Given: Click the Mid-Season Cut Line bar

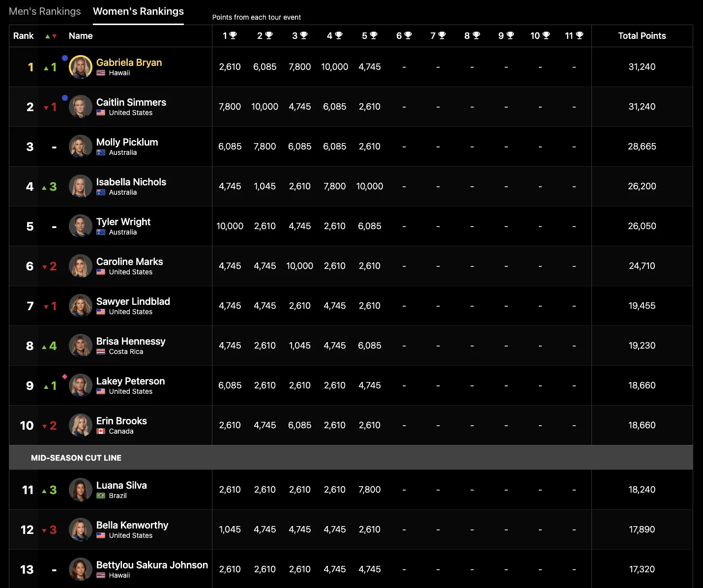Looking at the screenshot, I should [x=351, y=458].
